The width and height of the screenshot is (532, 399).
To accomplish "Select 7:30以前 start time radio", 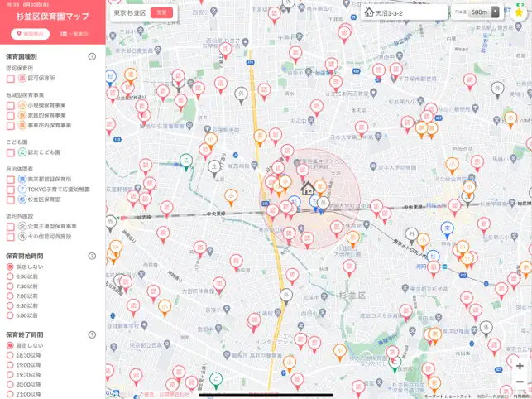I will pos(10,286).
